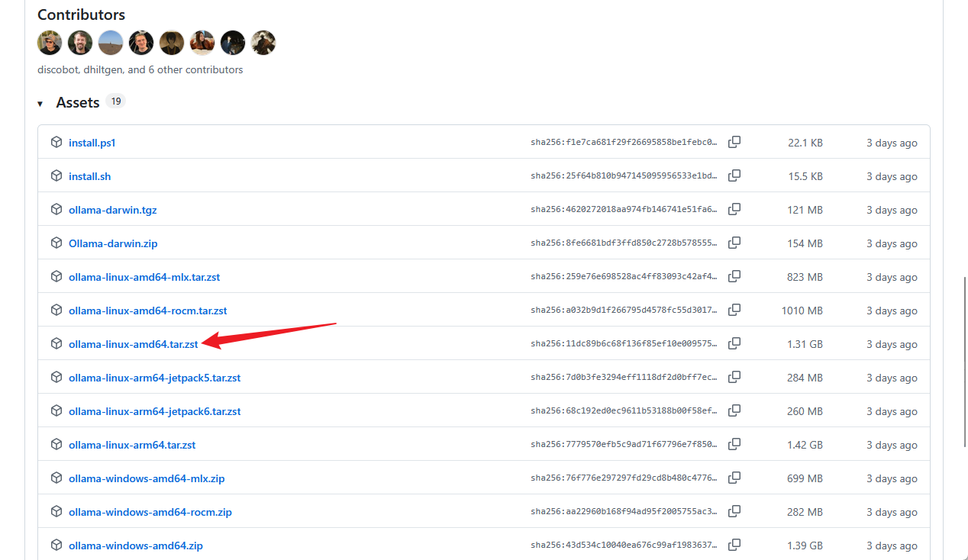Click the Contributors heading
Screen dimensions: 968x560
[81, 14]
